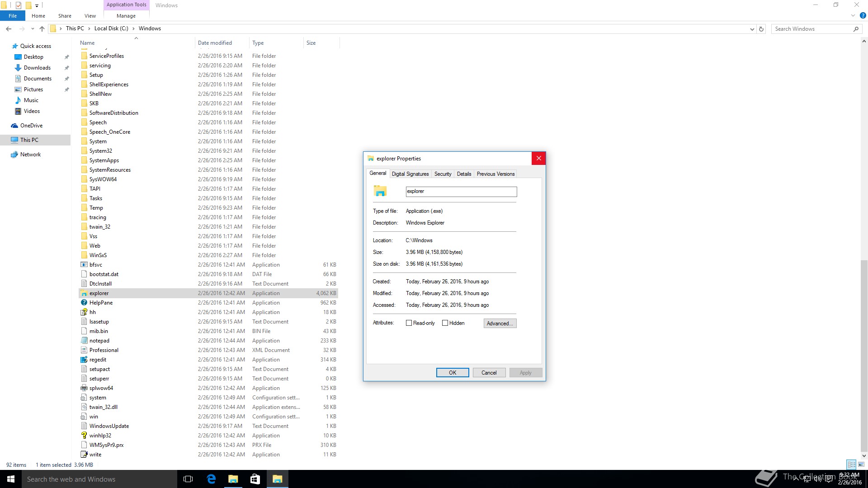Select Network in navigation pane
This screenshot has width=868, height=488.
pyautogui.click(x=30, y=155)
